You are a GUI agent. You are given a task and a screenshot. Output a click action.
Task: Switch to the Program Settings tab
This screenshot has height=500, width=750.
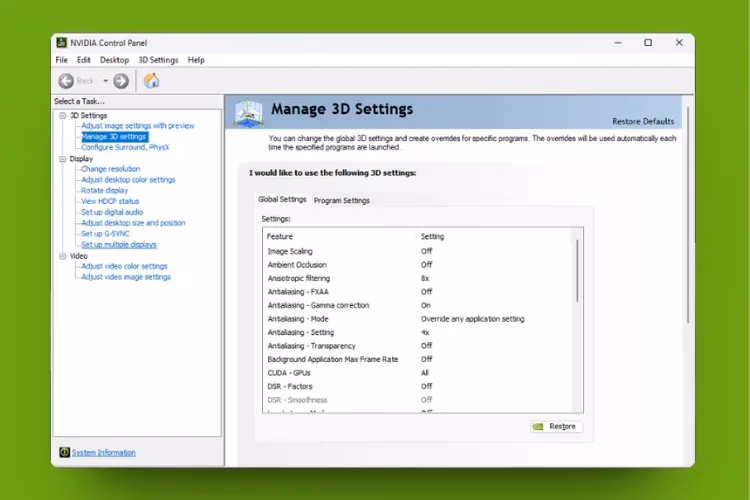pos(342,200)
